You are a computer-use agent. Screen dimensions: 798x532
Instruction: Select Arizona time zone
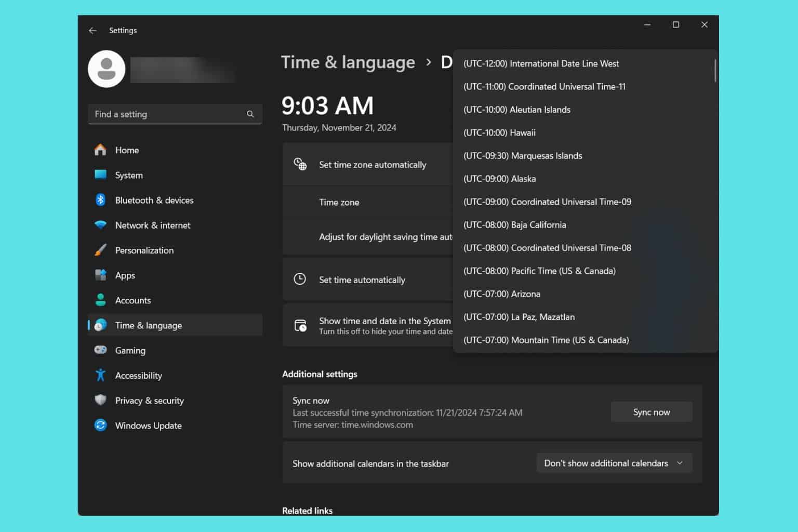click(586, 294)
